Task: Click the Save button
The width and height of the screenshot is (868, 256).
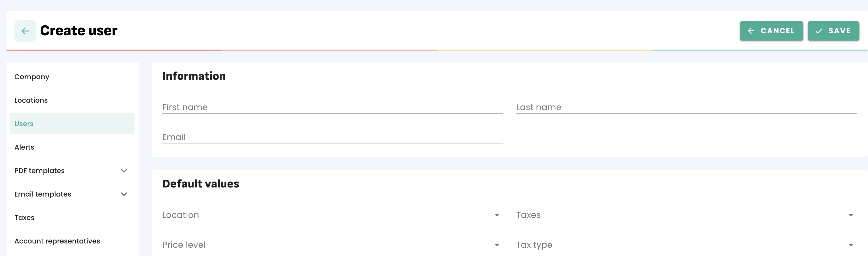Action: (833, 31)
